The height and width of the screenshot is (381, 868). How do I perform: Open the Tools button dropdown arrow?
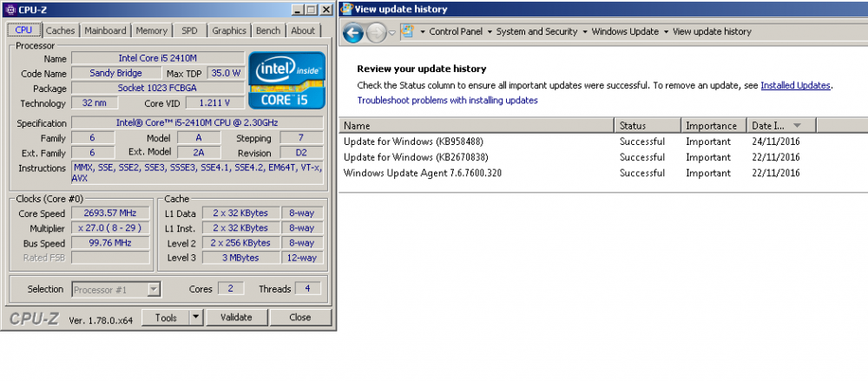196,318
